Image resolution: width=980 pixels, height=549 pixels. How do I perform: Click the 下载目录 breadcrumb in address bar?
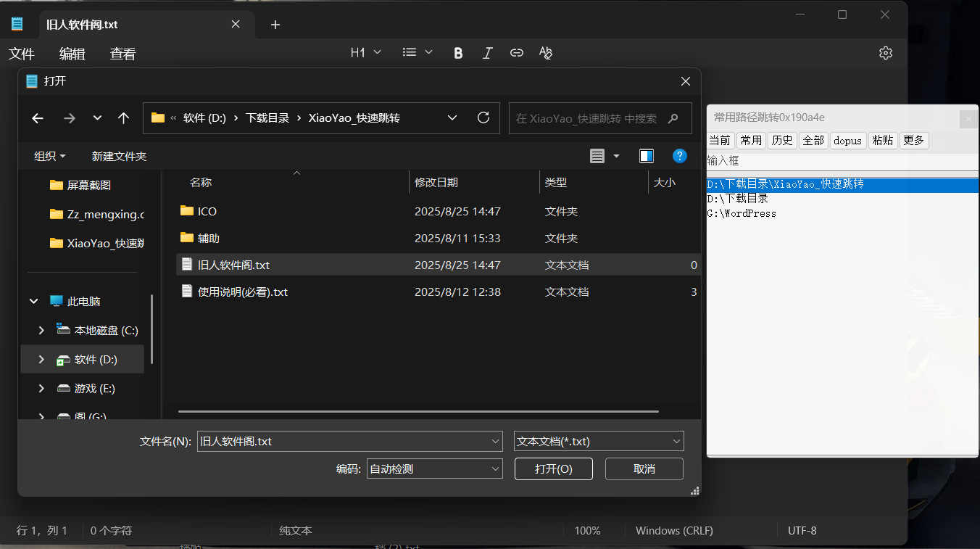coord(267,118)
